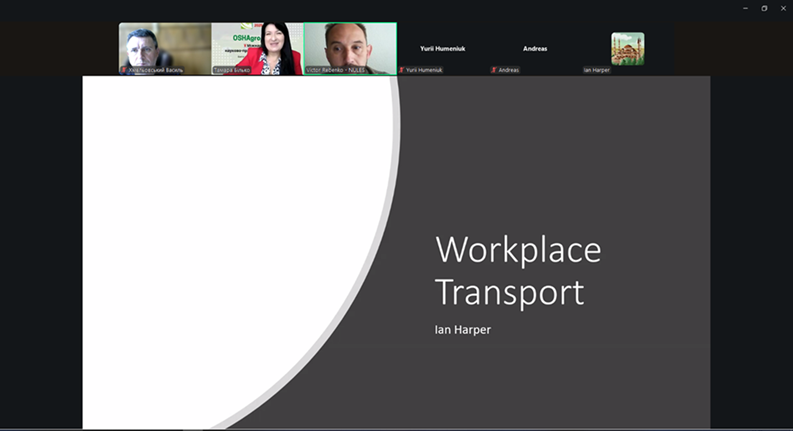Close the meeting window
The image size is (793, 431).
[x=783, y=8]
